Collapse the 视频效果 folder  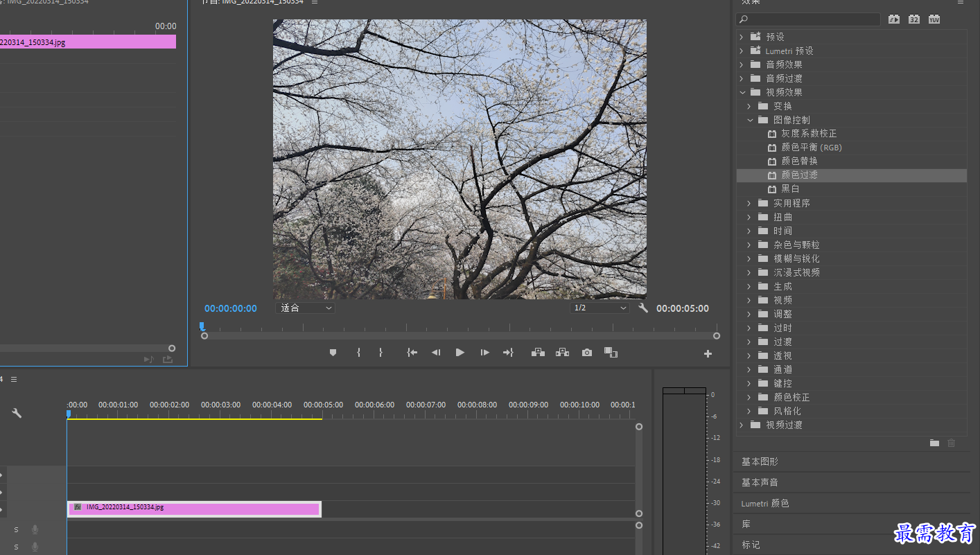coord(742,92)
